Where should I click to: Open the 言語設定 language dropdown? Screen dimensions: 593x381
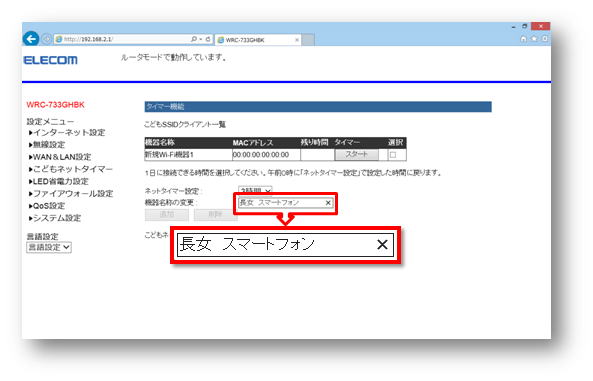[49, 247]
